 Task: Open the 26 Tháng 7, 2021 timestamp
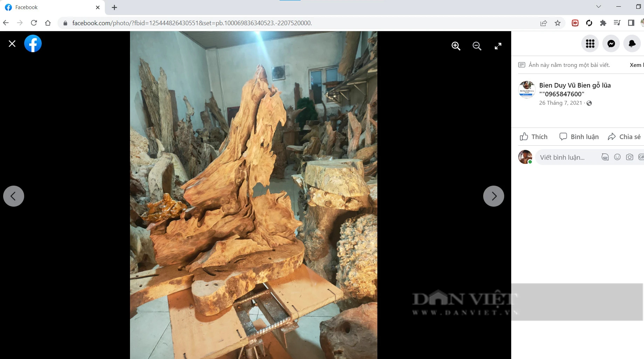pos(561,103)
